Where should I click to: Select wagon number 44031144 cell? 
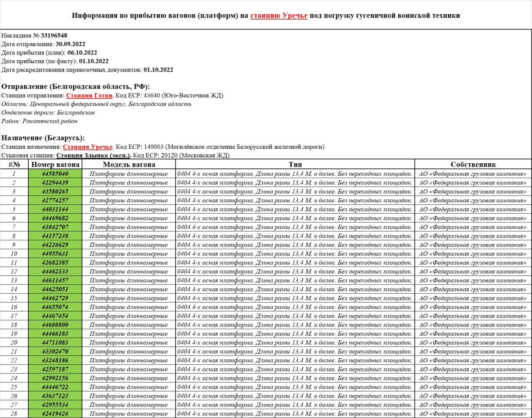point(55,209)
